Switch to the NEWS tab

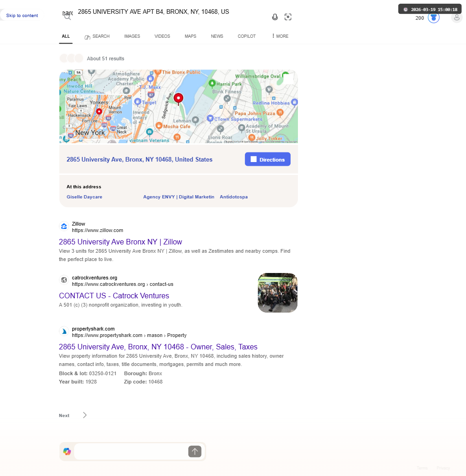click(217, 36)
